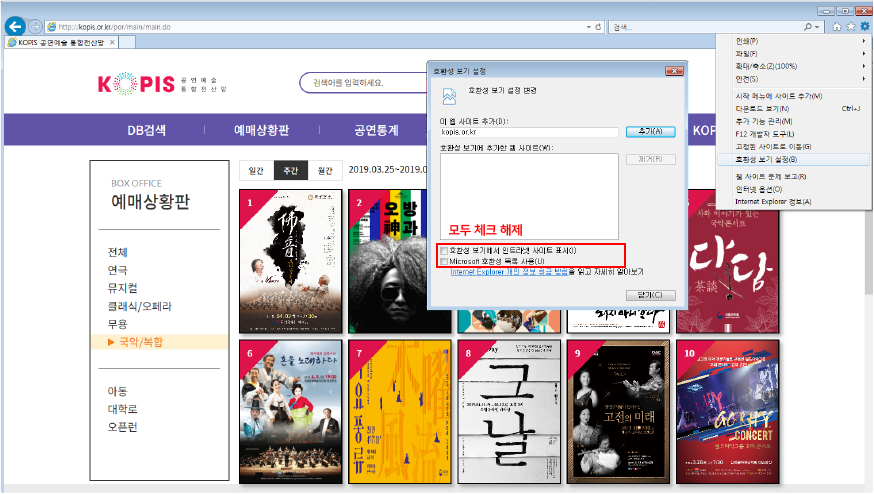The height and width of the screenshot is (494, 874).
Task: Switch to the 일간 tab
Action: coord(256,171)
